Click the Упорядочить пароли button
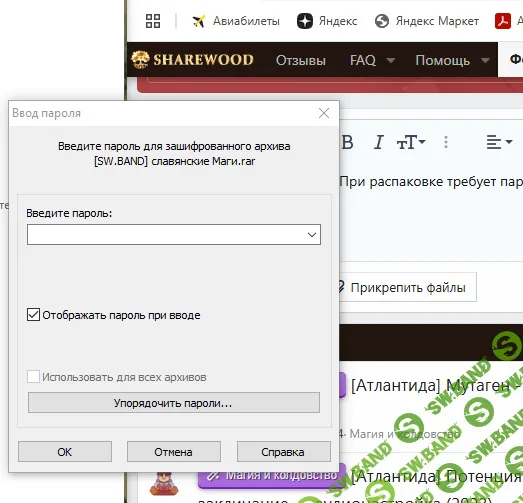Screen dimensions: 523x503 pyautogui.click(x=174, y=403)
